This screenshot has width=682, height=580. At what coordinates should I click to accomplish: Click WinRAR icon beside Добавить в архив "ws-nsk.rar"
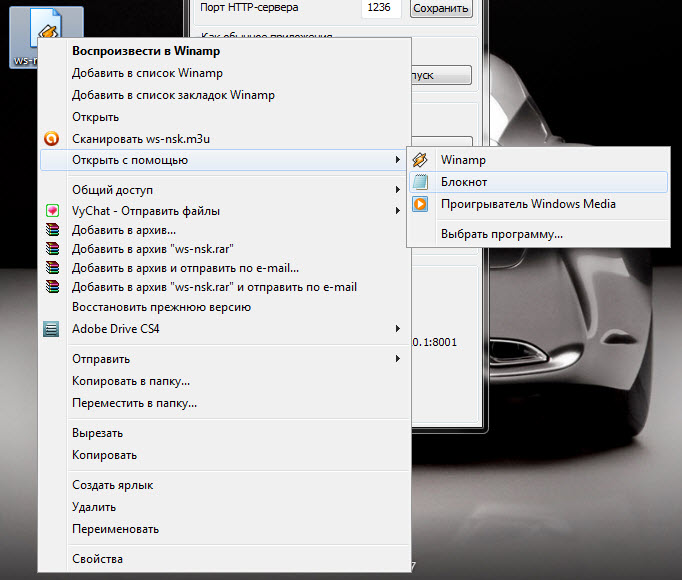pyautogui.click(x=52, y=249)
